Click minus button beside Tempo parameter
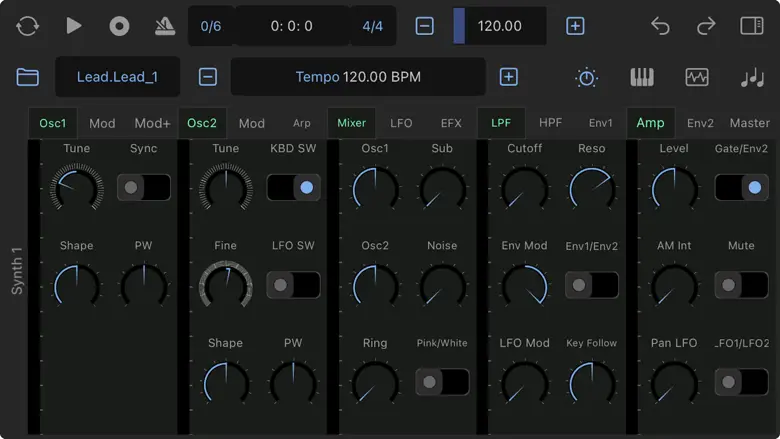This screenshot has width=780, height=439. 207,77
